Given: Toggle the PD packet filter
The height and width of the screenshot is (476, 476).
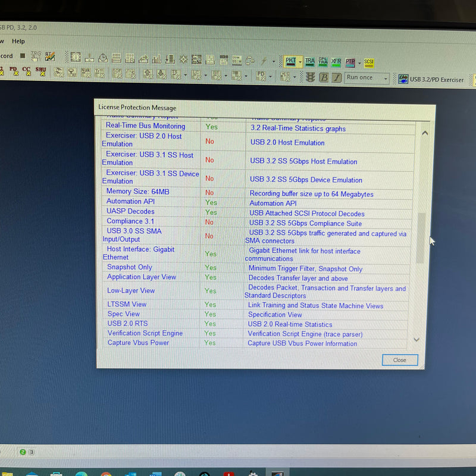Looking at the screenshot, I should (12, 70).
